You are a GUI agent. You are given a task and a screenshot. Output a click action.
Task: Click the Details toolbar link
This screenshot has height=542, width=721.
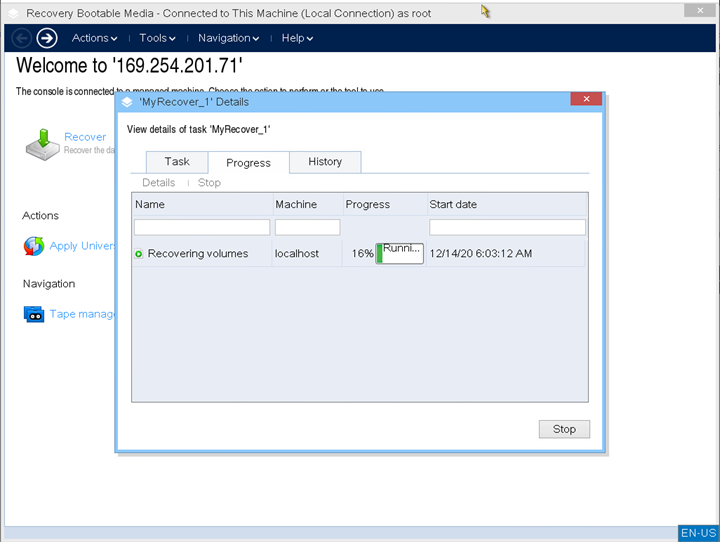pyautogui.click(x=158, y=183)
